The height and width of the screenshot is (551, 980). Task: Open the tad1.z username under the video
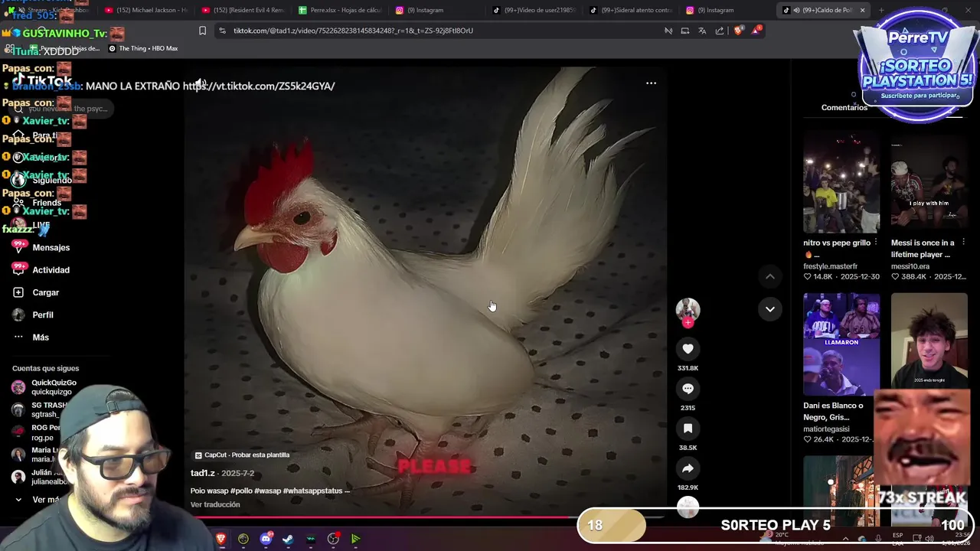(x=202, y=473)
